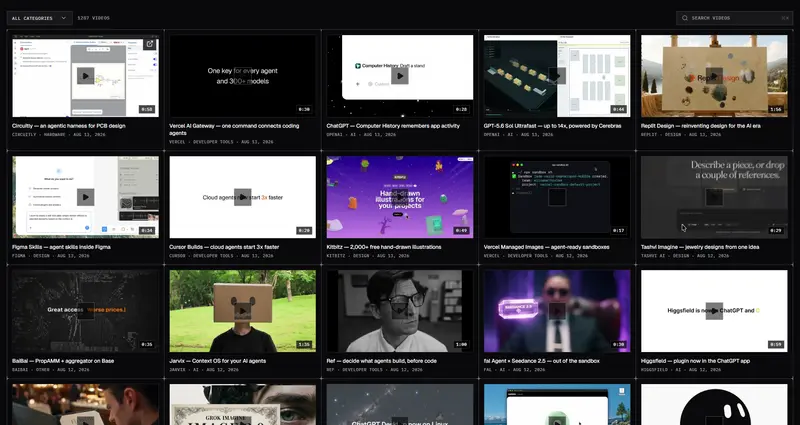Screen dimensions: 800x425
Task: Click the search magnifier icon
Action: pyautogui.click(x=685, y=18)
